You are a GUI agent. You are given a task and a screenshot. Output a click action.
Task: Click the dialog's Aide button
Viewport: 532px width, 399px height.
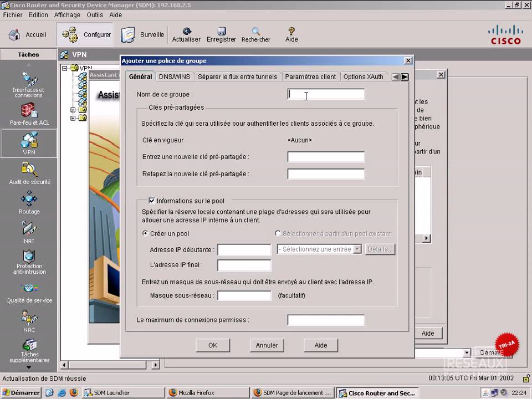321,345
